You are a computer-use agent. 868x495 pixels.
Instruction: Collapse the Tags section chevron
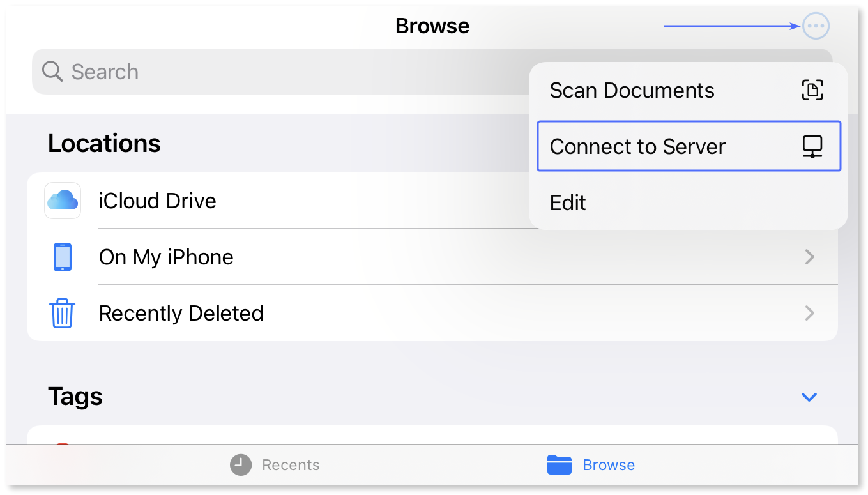coord(809,397)
